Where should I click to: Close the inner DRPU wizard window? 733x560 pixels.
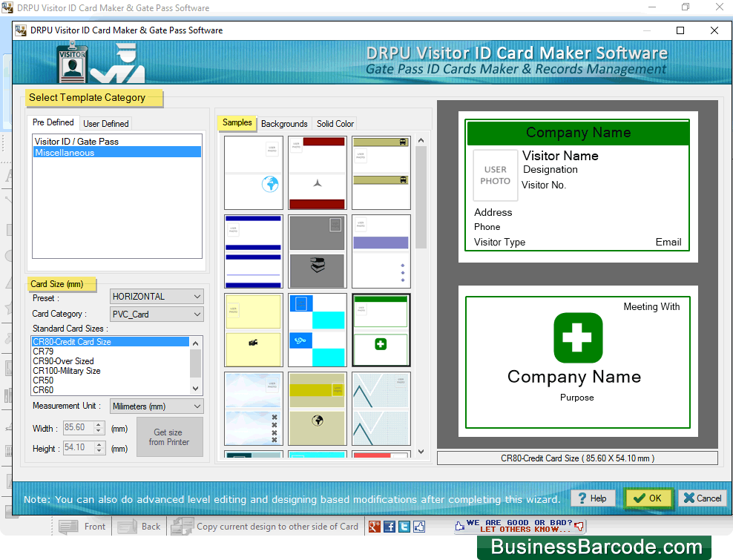(x=714, y=30)
